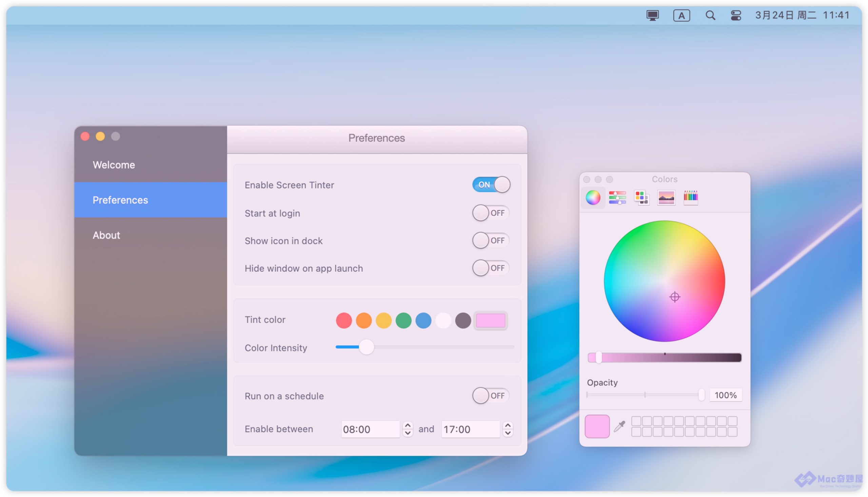Click the pink custom color well

coord(490,321)
